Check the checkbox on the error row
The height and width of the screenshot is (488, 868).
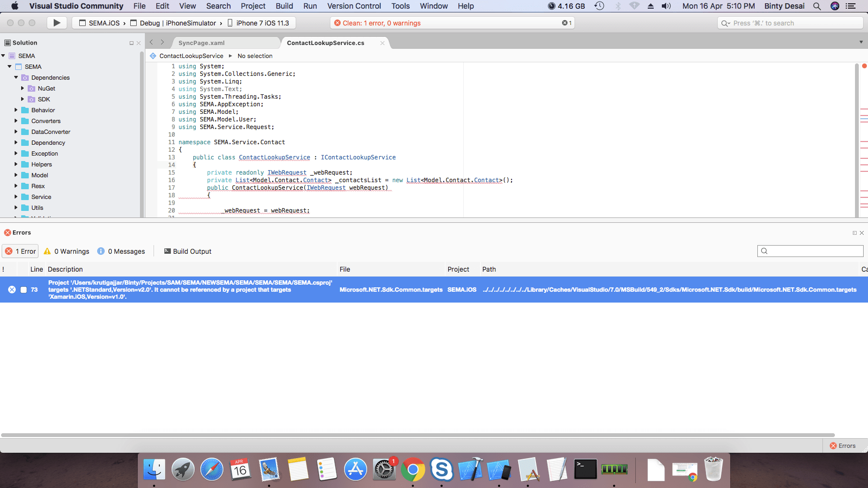click(x=23, y=290)
